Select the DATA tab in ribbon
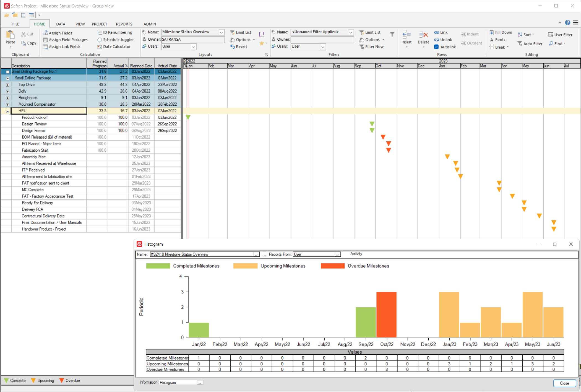581x392 pixels. click(61, 24)
